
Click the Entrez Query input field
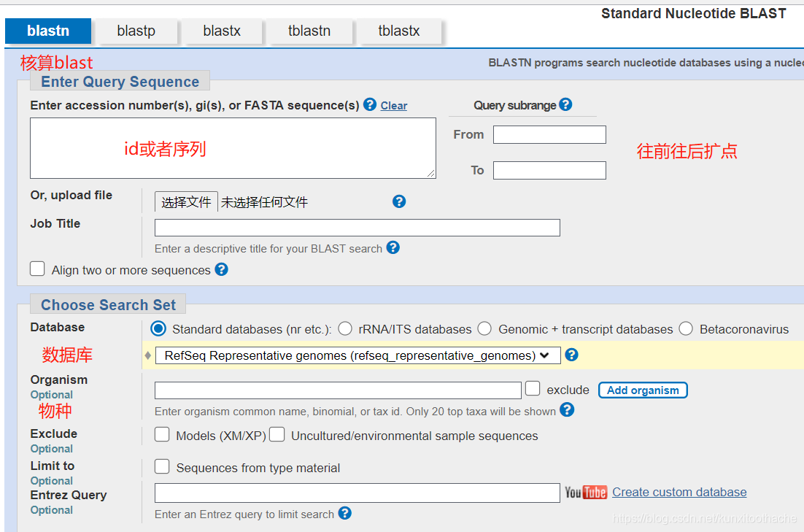click(357, 493)
